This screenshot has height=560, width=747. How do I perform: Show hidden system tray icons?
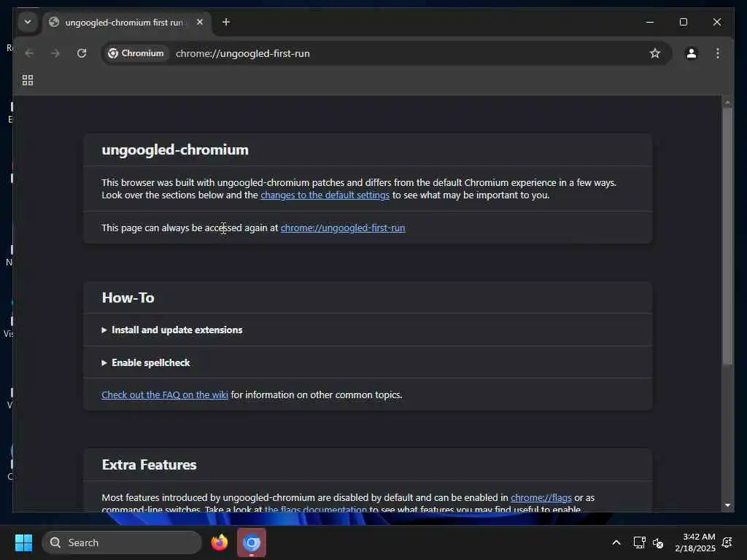616,542
